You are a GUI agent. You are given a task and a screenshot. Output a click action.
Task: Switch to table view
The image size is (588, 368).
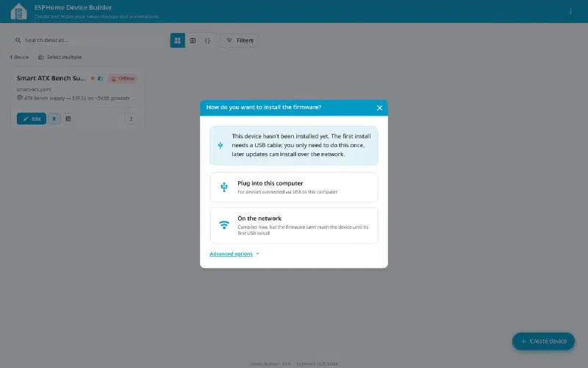pyautogui.click(x=193, y=40)
